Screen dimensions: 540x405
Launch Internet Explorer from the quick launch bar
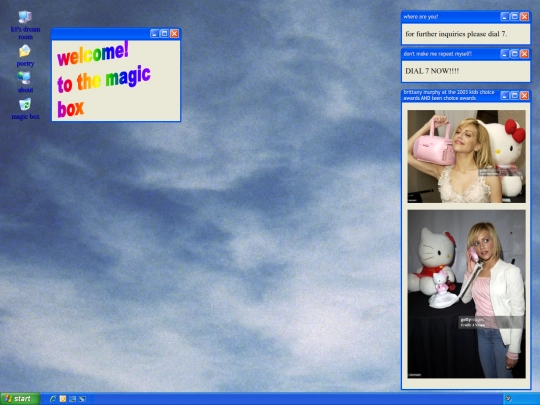pyautogui.click(x=53, y=399)
